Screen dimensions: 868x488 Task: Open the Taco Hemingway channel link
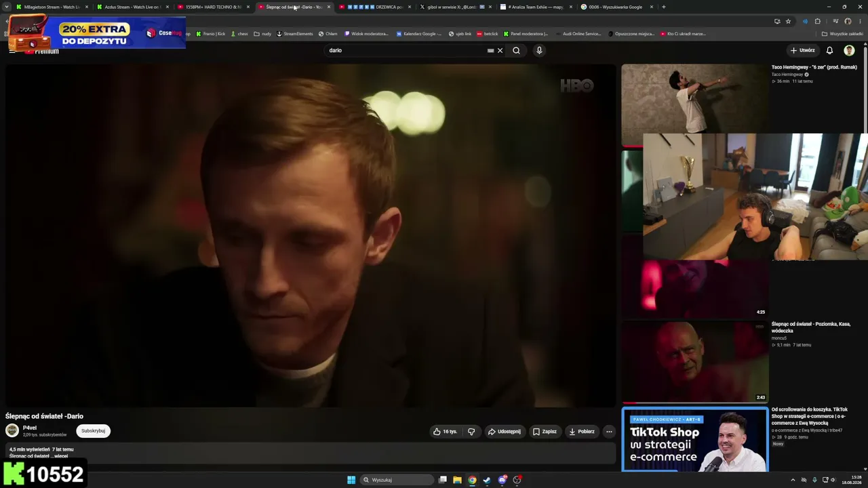click(787, 75)
